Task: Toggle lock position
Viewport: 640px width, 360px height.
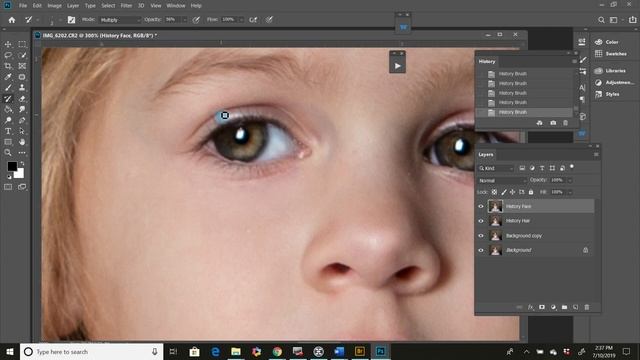Action: (512, 192)
